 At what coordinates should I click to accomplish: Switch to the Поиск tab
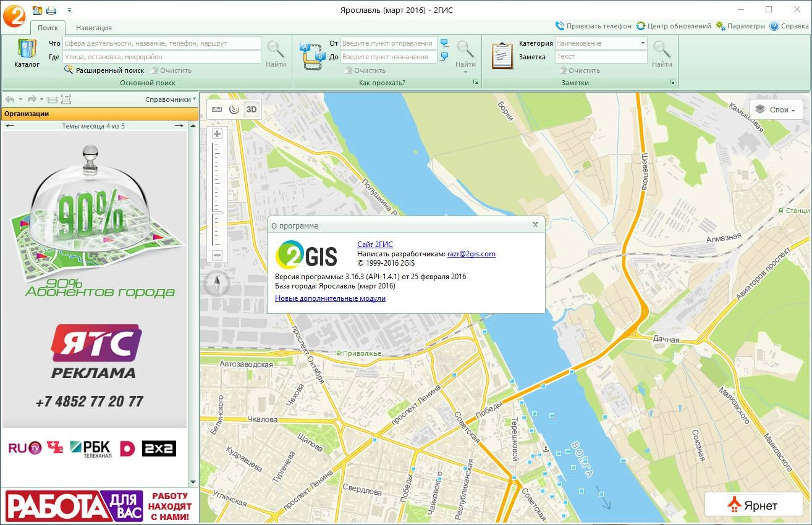pyautogui.click(x=48, y=28)
